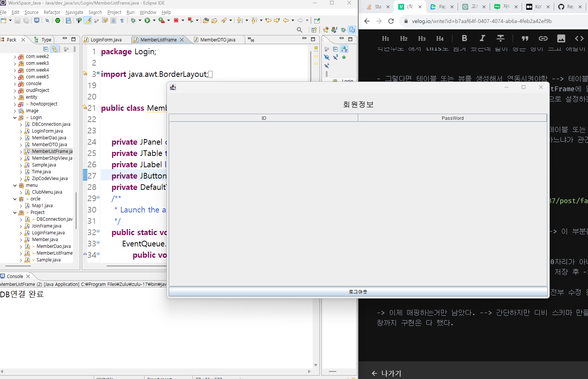This screenshot has height=379, width=588.
Task: Click the Save icon in Eclipse toolbar
Action: pyautogui.click(x=17, y=20)
